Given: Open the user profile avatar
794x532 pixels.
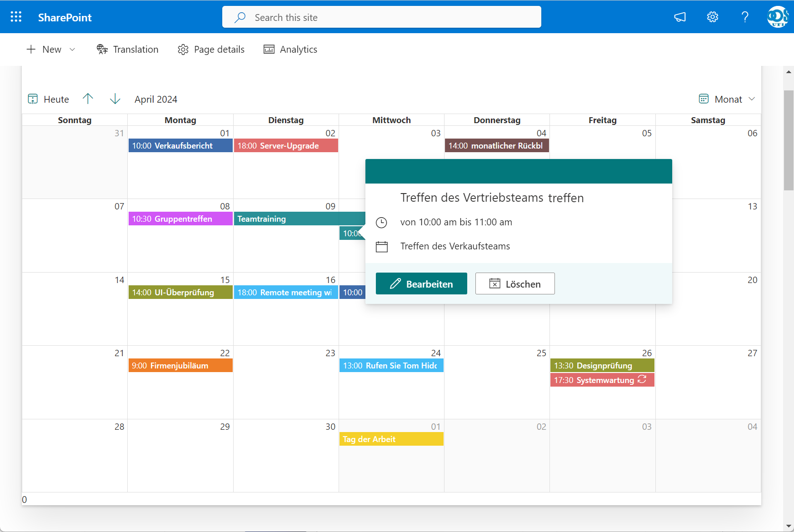Looking at the screenshot, I should click(x=778, y=17).
